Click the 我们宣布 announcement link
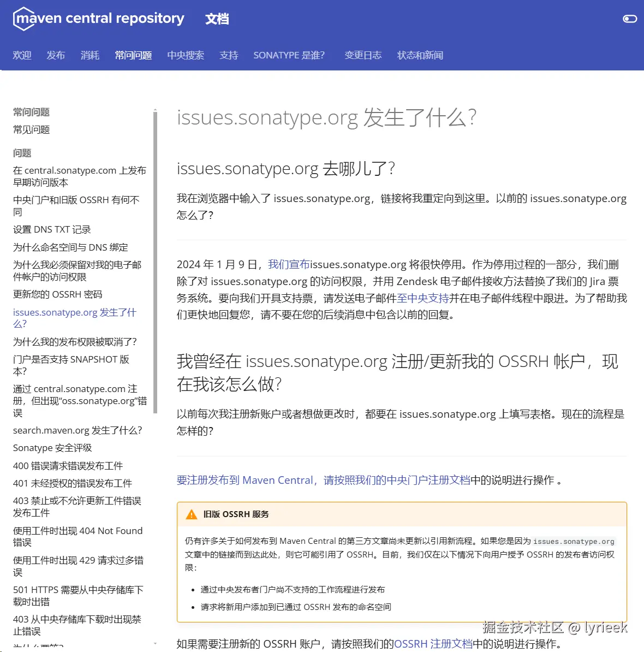Screen dimensions: 644x652 pyautogui.click(x=288, y=264)
